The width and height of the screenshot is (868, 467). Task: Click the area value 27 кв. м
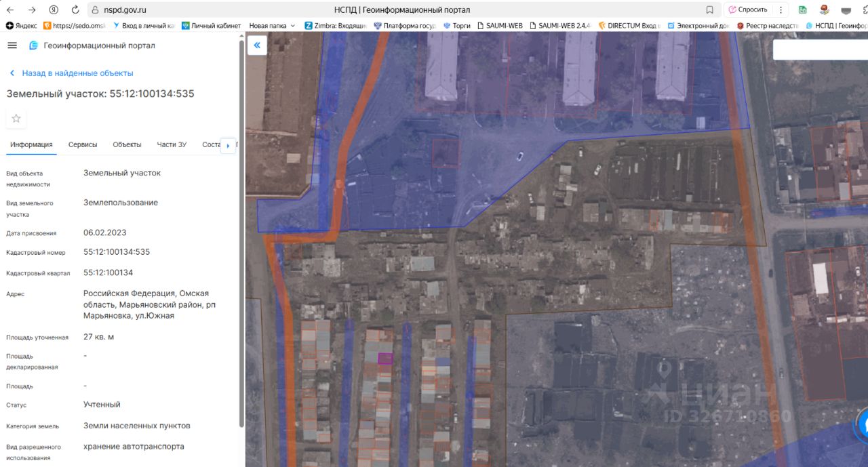point(99,337)
